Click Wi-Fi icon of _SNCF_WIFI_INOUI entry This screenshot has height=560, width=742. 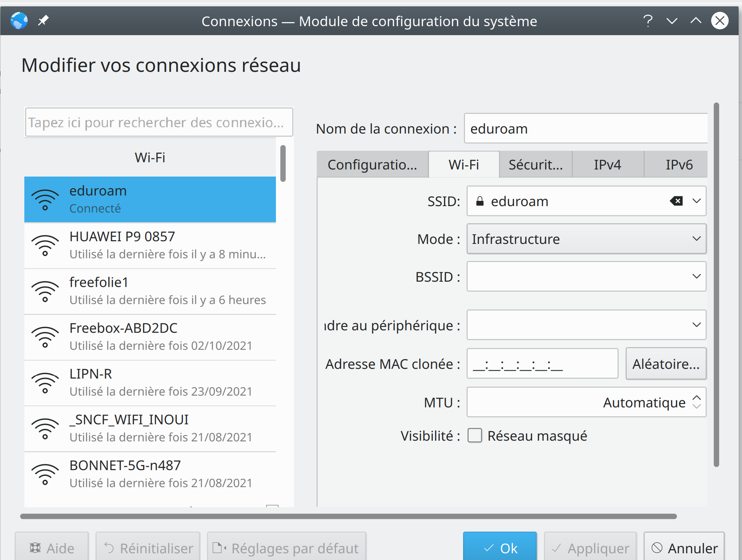tap(45, 429)
